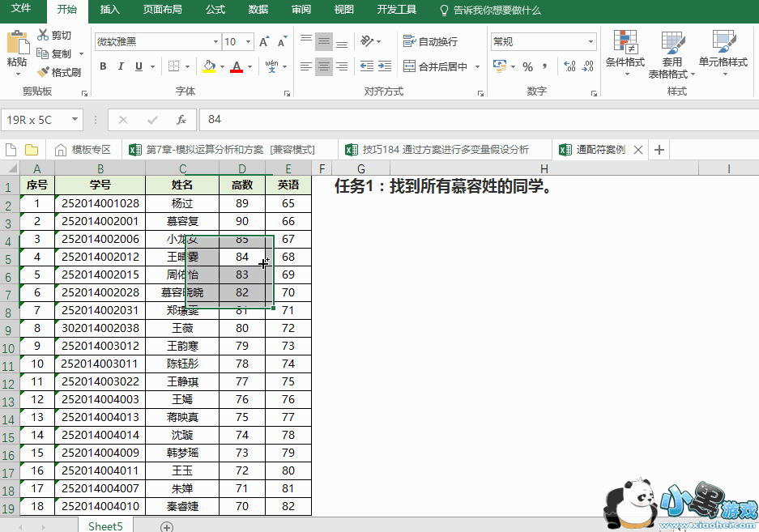Click the insert function fx icon
Viewport: 759px width, 532px height.
pos(181,120)
